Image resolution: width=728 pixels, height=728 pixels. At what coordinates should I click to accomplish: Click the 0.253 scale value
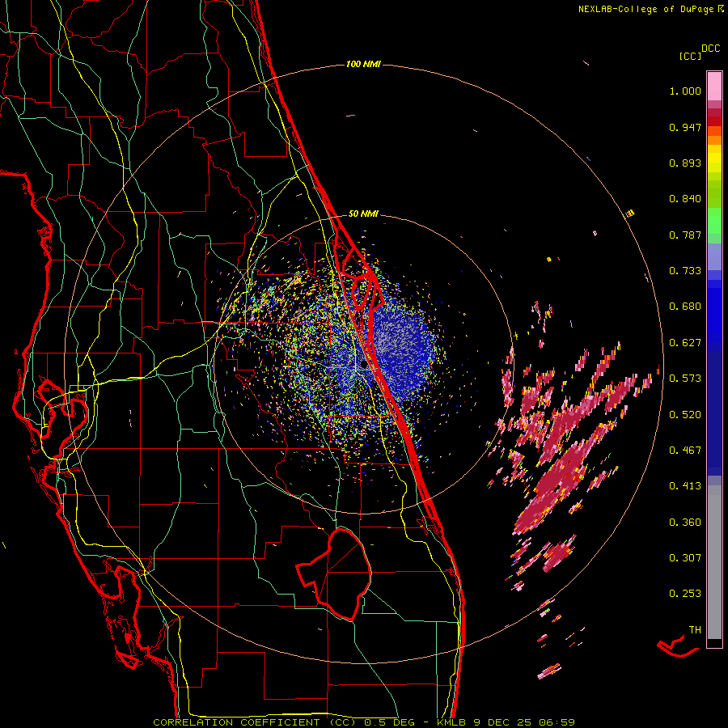pos(685,594)
